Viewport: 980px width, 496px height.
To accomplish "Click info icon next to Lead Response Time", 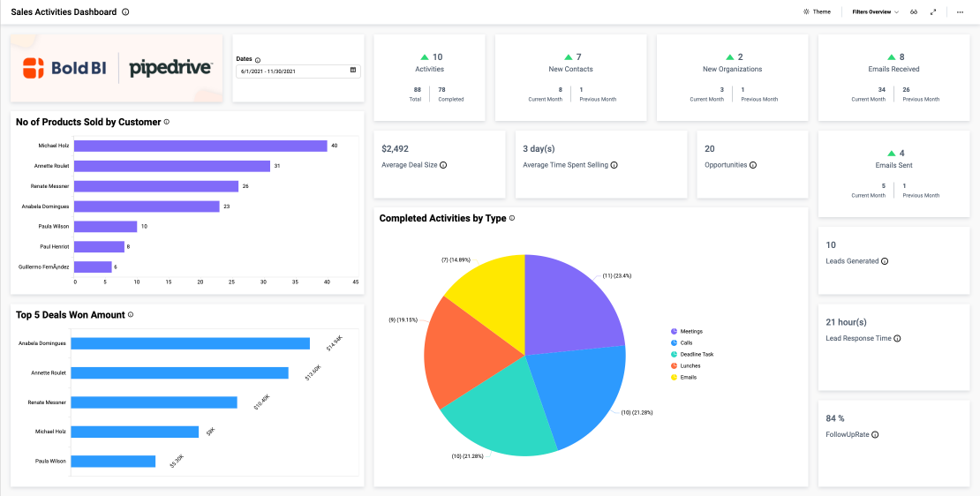I will pyautogui.click(x=897, y=339).
